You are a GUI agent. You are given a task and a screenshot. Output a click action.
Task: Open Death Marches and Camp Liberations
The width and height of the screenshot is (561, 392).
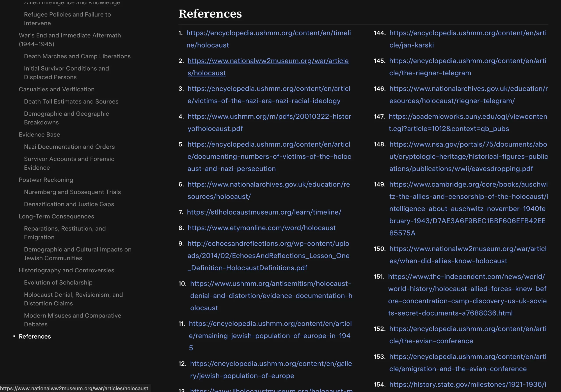tap(77, 56)
